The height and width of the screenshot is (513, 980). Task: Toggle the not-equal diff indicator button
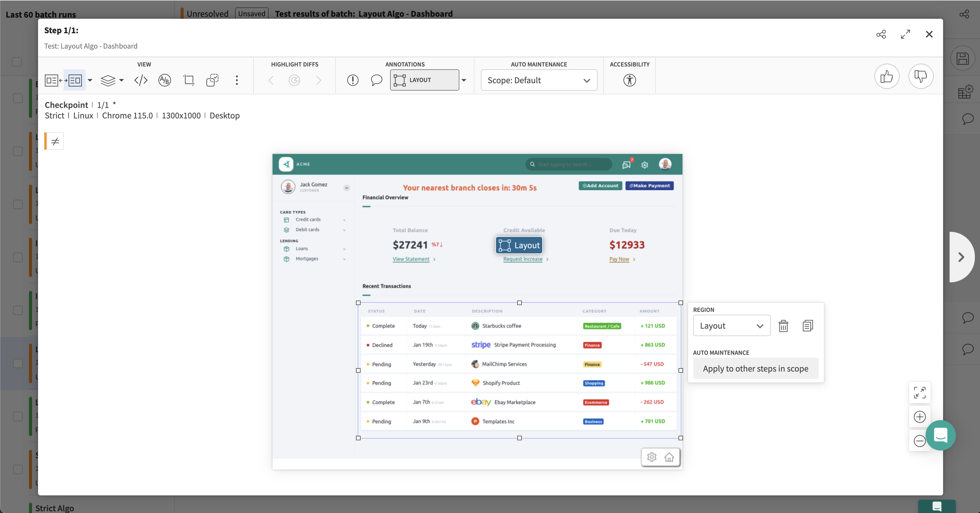(x=55, y=141)
